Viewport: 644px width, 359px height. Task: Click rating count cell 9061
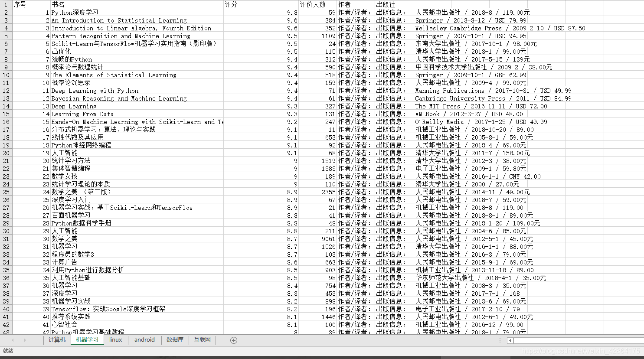(318, 239)
